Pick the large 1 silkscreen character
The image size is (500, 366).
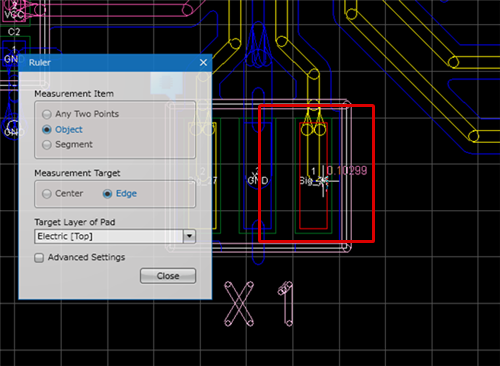click(286, 303)
